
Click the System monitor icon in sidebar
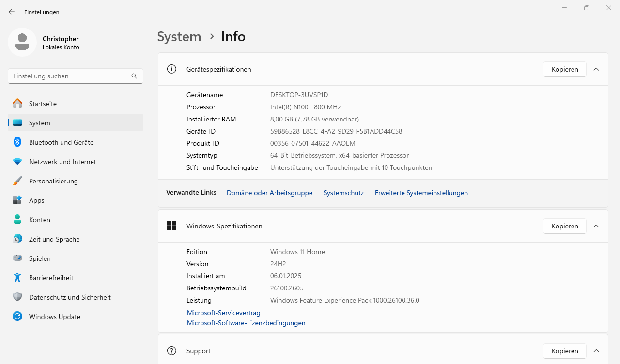17,123
